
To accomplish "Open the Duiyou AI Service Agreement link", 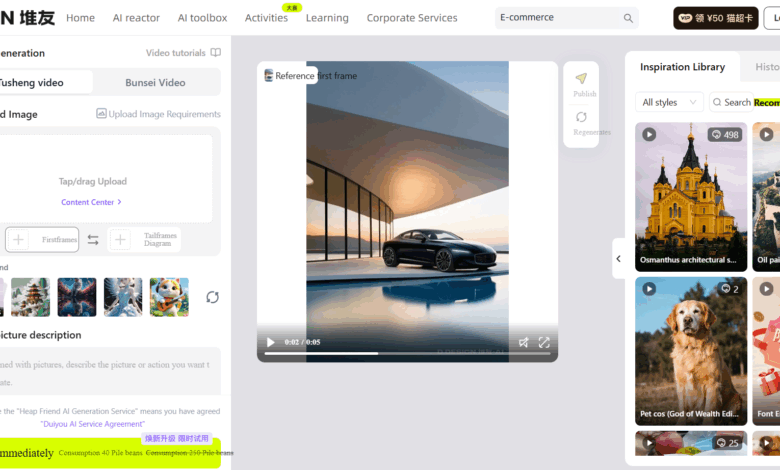I will click(92, 424).
